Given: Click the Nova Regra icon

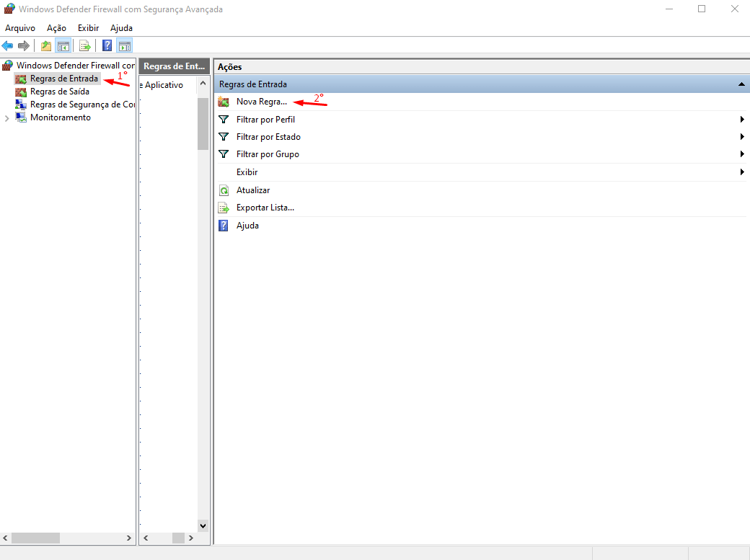Looking at the screenshot, I should 224,102.
